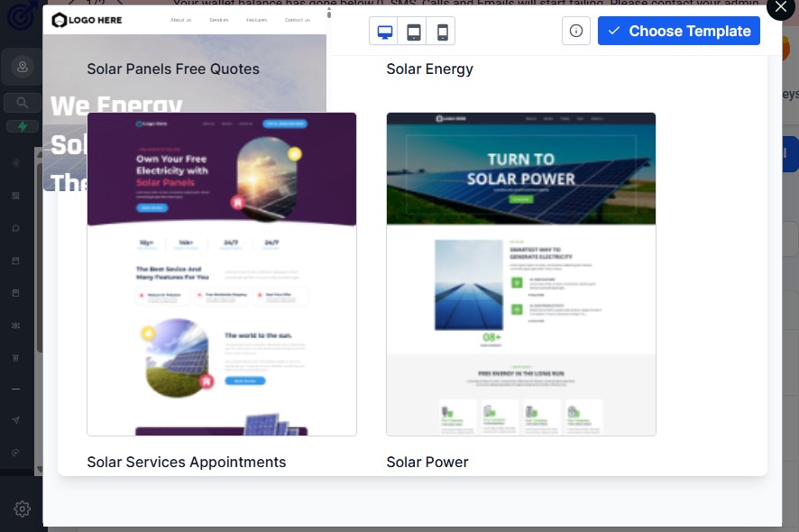
Task: Open calendars icon in sidebar
Action: click(16, 261)
